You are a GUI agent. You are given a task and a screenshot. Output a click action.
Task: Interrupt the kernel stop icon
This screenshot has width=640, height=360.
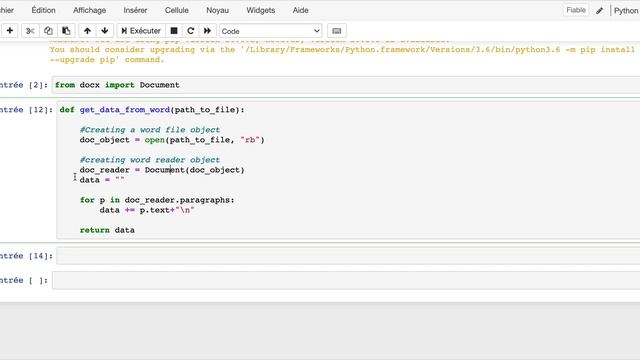point(174,31)
